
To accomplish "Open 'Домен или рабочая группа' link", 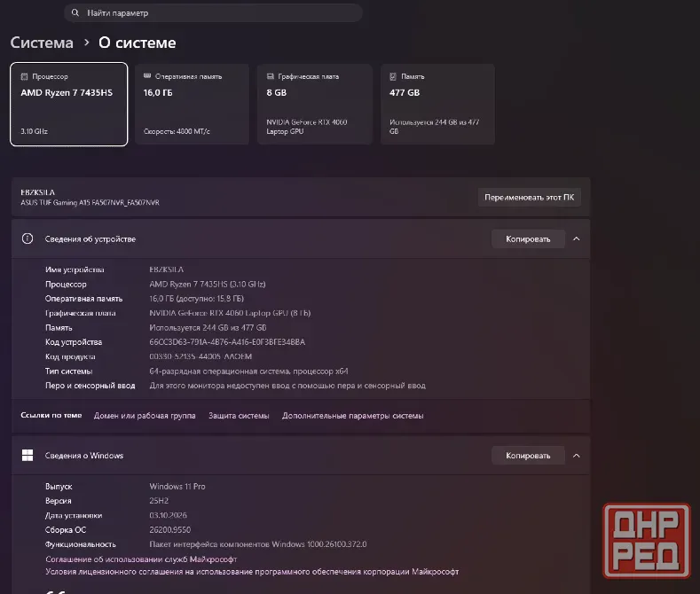I will click(x=145, y=416).
